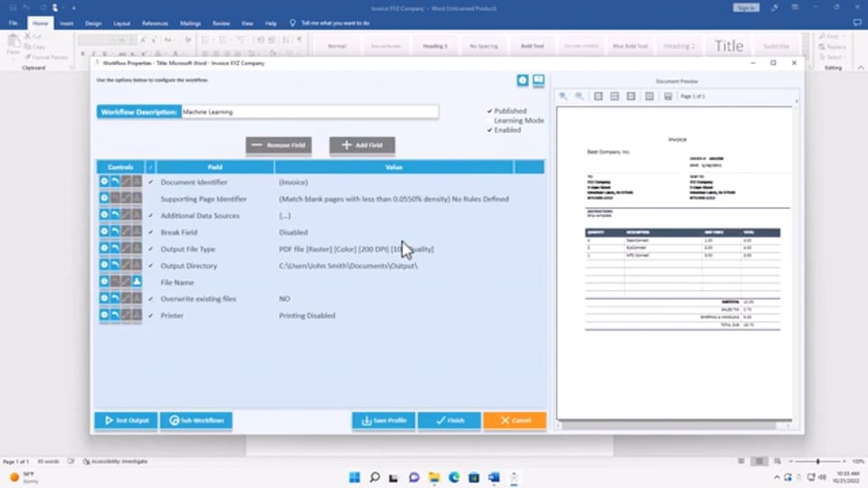868x488 pixels.
Task: Enable the Learning Mode option
Action: tap(489, 120)
